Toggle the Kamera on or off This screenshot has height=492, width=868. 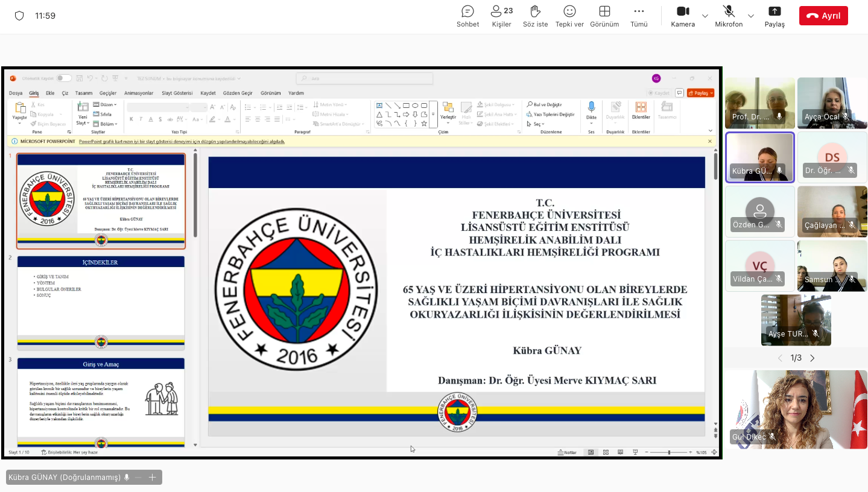683,16
